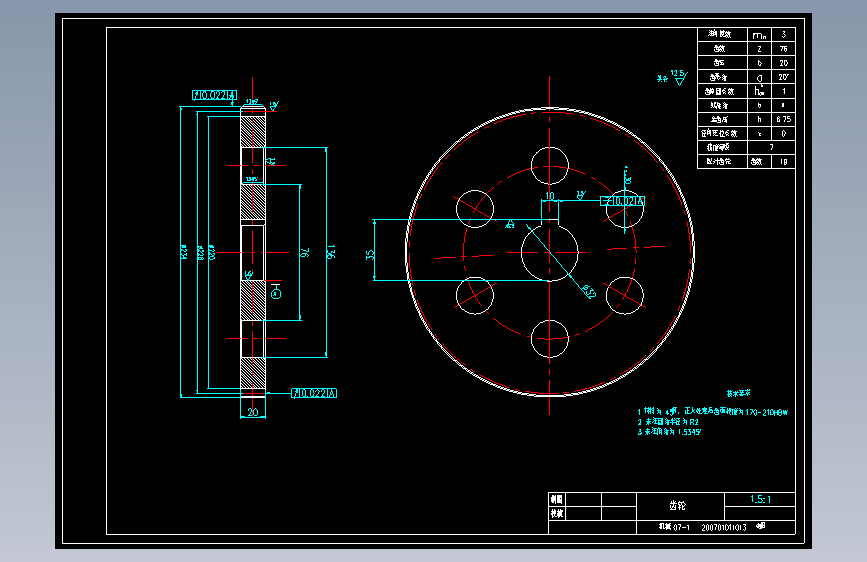Click the 76 vertical dimension text
Viewport: 867px width, 562px height.
(x=304, y=252)
